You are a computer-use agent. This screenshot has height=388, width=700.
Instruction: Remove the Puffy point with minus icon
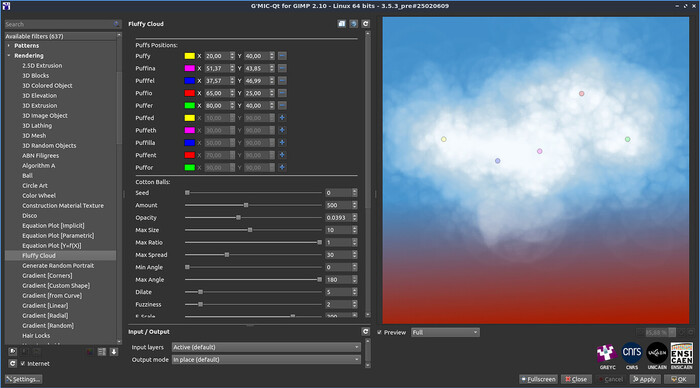pyautogui.click(x=282, y=56)
